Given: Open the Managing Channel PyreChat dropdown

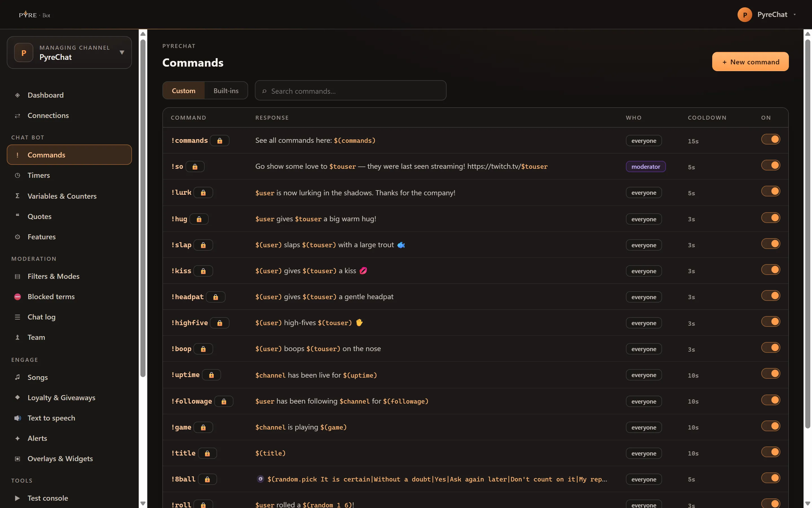Looking at the screenshot, I should click(69, 52).
